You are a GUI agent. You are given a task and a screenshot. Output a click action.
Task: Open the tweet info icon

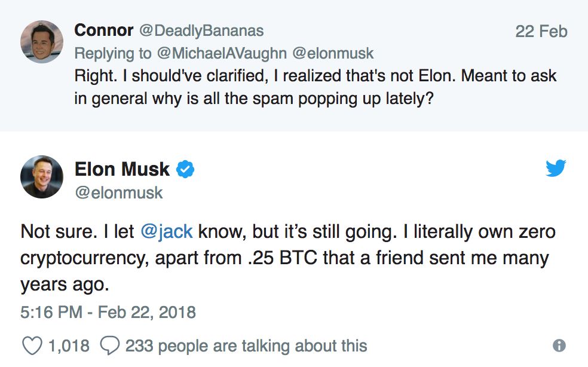coord(559,345)
